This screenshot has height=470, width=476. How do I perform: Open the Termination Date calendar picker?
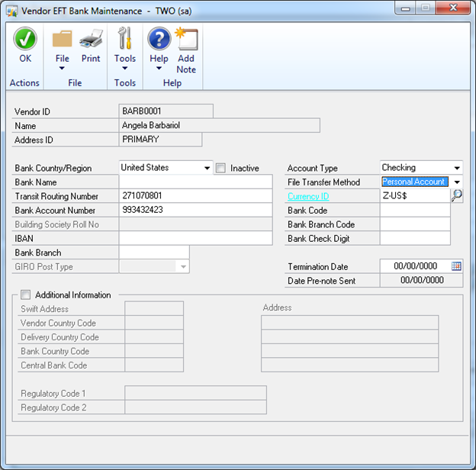(456, 266)
